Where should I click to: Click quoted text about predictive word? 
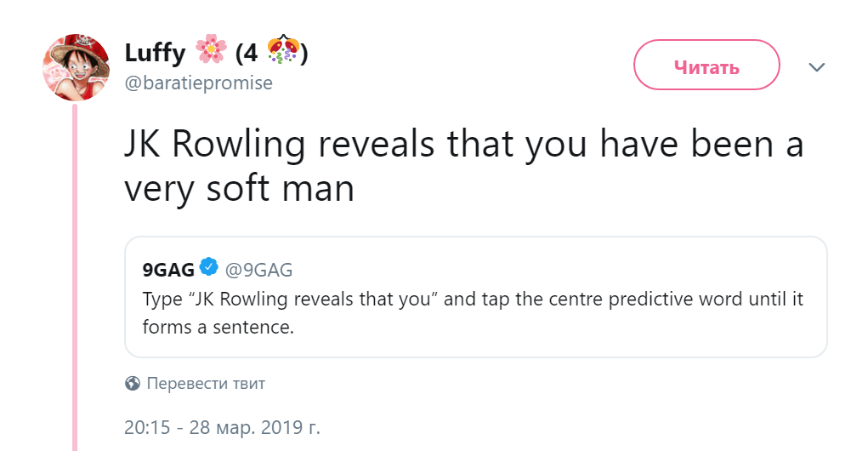[472, 312]
